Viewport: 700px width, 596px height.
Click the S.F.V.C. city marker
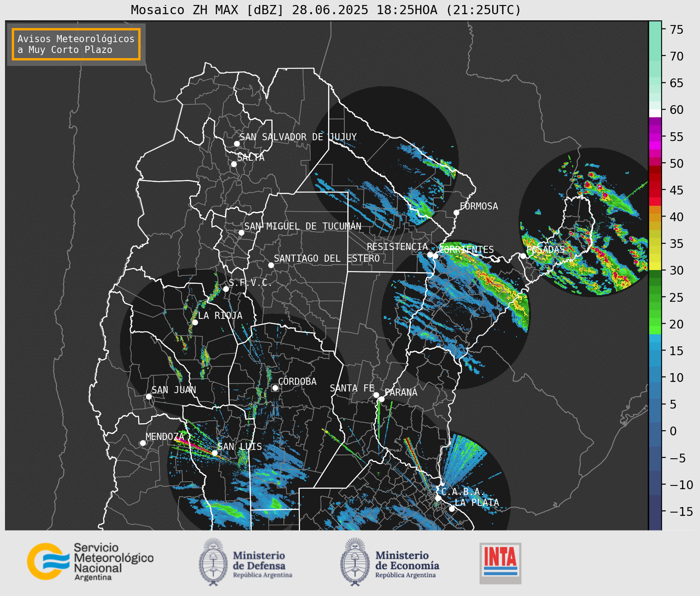[226, 289]
